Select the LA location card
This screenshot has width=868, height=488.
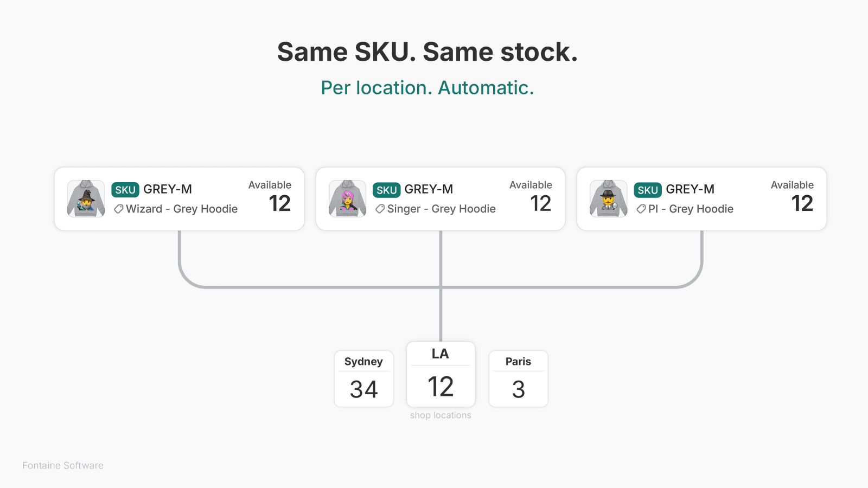tap(441, 374)
